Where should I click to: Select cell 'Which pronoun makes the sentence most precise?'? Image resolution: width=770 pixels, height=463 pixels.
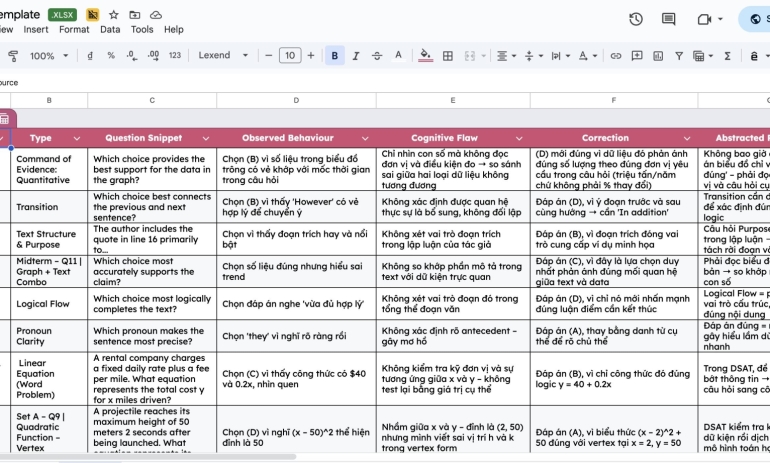152,336
